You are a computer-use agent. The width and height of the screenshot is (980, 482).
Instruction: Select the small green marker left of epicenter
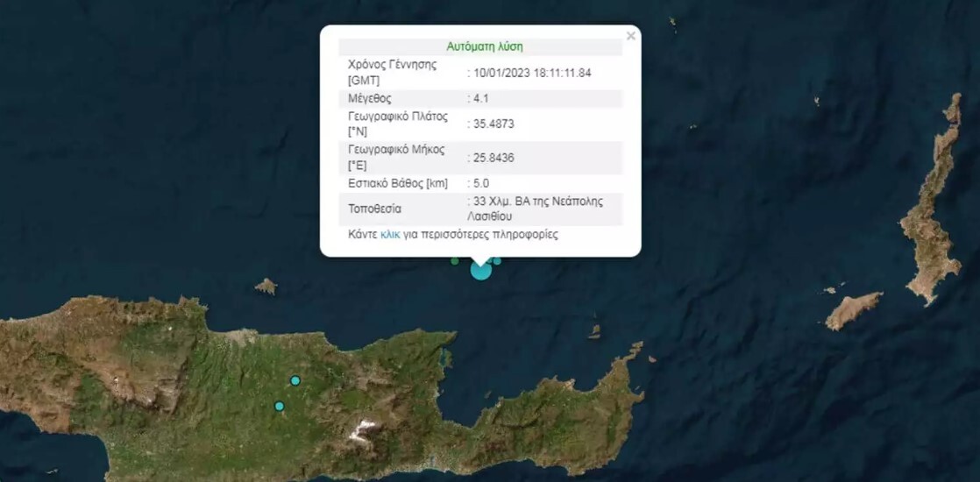(x=454, y=260)
